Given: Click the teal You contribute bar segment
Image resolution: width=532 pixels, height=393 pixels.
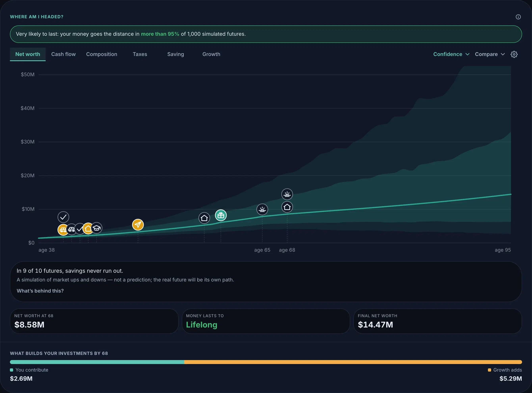Looking at the screenshot, I should pos(97,362).
